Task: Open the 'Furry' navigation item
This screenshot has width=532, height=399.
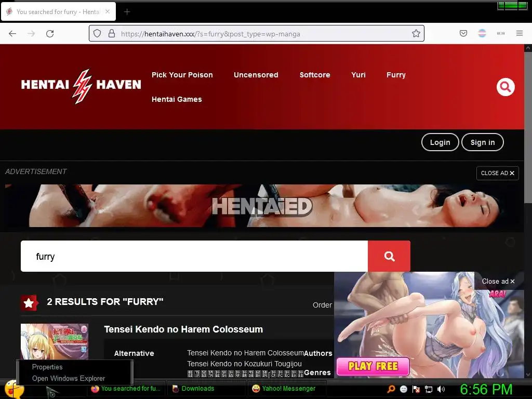Action: tap(396, 75)
